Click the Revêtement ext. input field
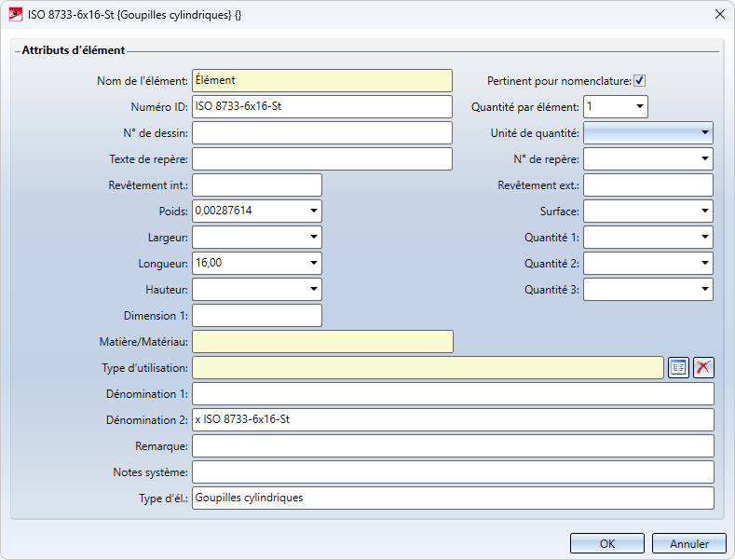This screenshot has width=735, height=560. [647, 185]
